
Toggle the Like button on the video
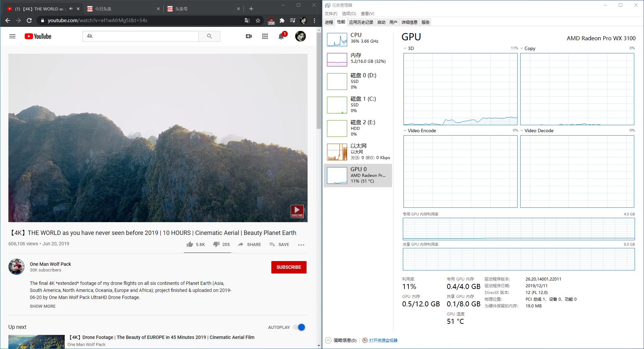tap(190, 244)
